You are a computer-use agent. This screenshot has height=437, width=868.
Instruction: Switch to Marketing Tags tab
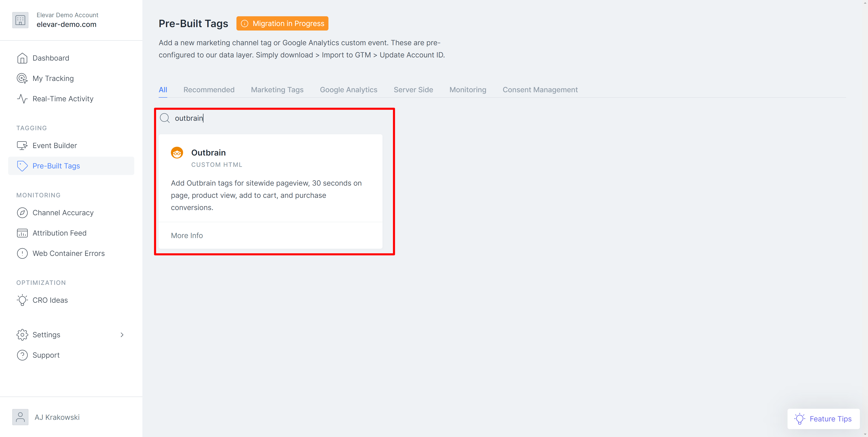pyautogui.click(x=277, y=90)
